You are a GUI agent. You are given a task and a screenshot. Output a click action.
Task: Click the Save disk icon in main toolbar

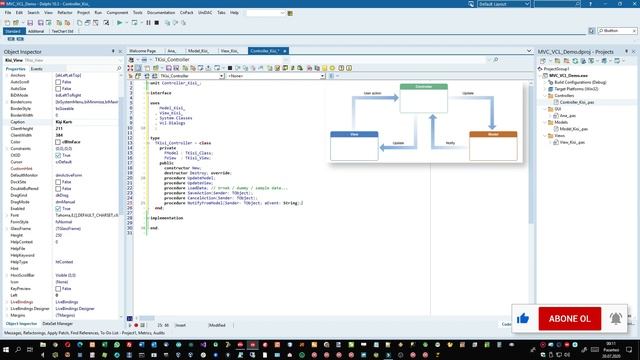click(30, 23)
